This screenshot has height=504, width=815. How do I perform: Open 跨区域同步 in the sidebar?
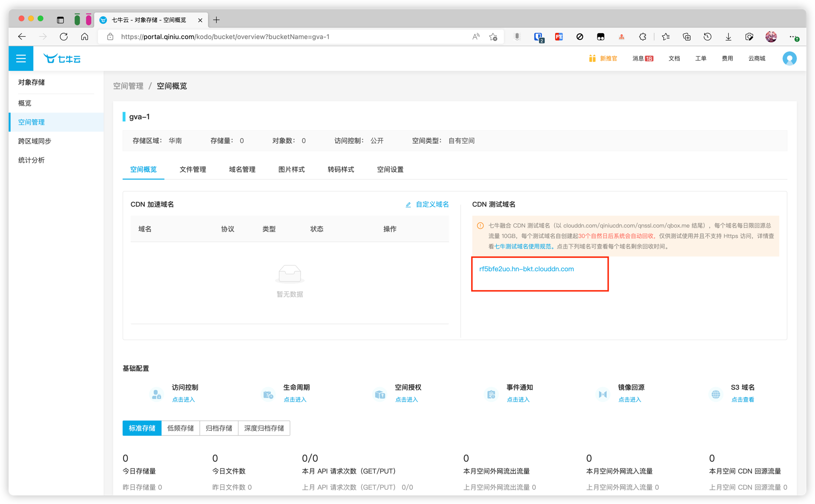[x=35, y=141]
